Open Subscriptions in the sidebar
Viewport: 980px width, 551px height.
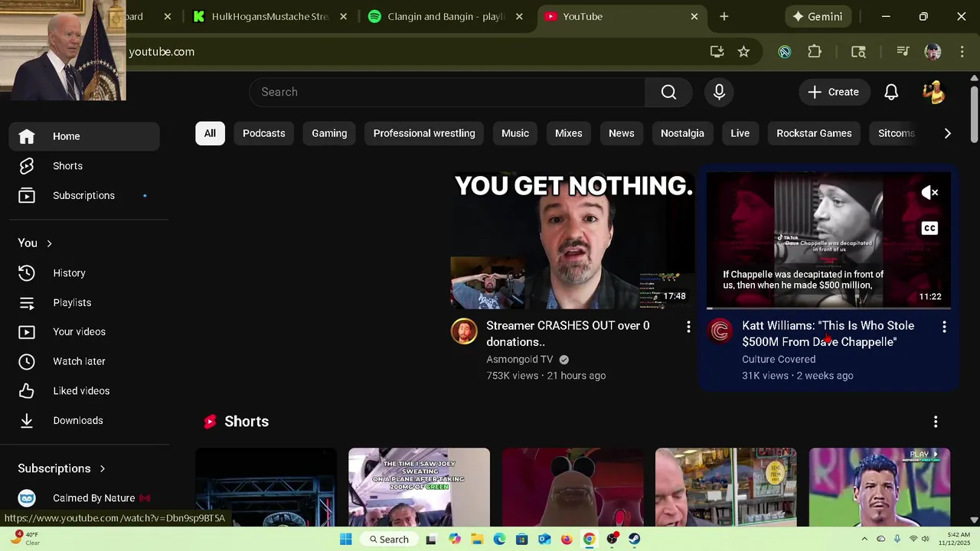click(x=84, y=196)
